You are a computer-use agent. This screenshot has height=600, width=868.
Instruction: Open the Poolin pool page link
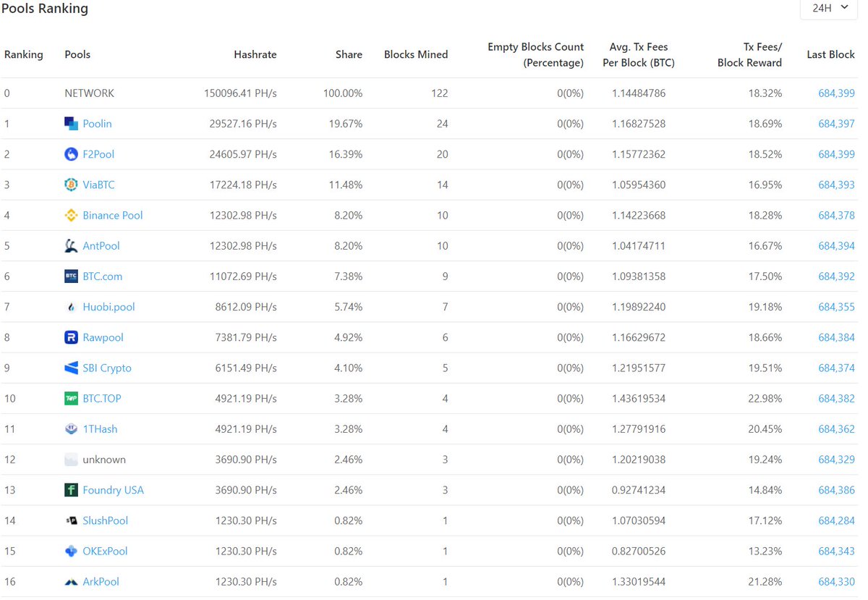tap(98, 123)
